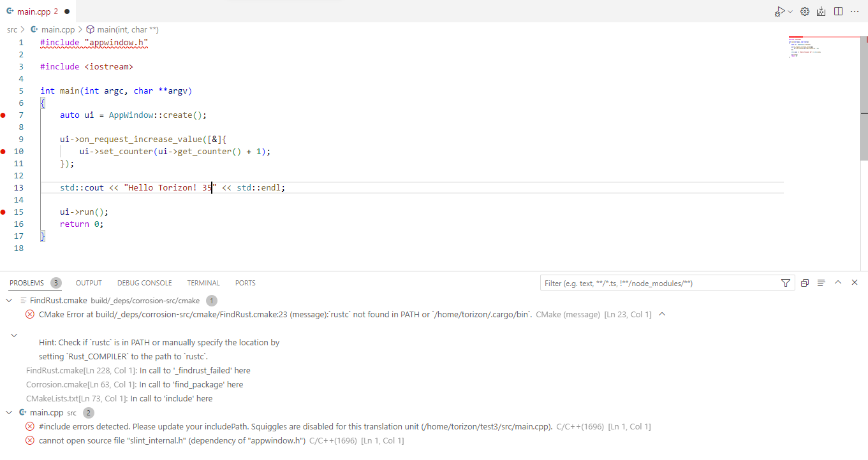Open the gear settings icon in editor toolbar
The width and height of the screenshot is (868, 460).
pos(805,11)
